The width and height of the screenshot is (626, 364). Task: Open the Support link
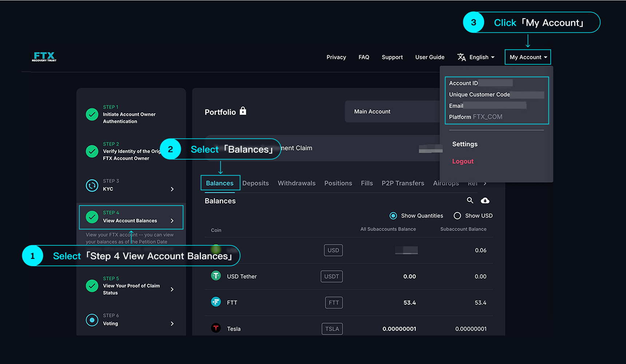[392, 57]
